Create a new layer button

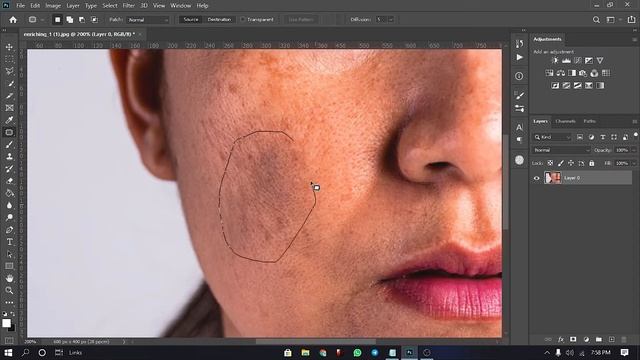pyautogui.click(x=611, y=340)
